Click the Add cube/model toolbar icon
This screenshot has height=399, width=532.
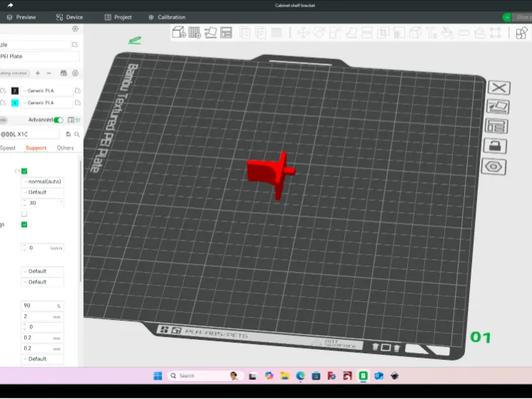coord(179,33)
